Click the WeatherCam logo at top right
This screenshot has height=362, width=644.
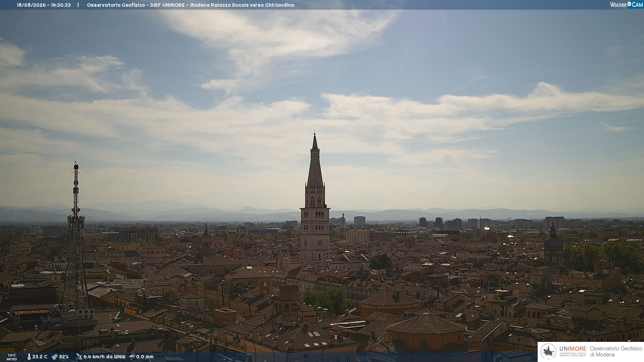click(x=626, y=5)
